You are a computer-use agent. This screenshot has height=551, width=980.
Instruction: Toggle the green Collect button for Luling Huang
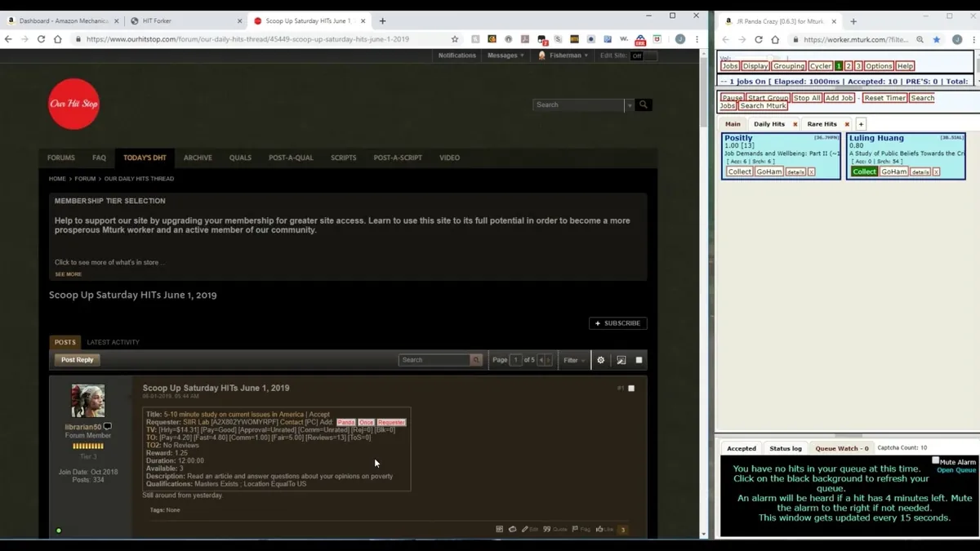864,171
